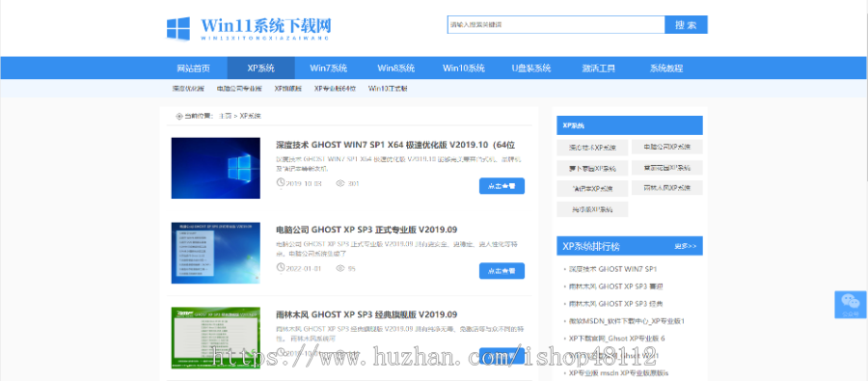Go to 网站首页 in the navigation bar
The height and width of the screenshot is (381, 868).
tap(193, 68)
